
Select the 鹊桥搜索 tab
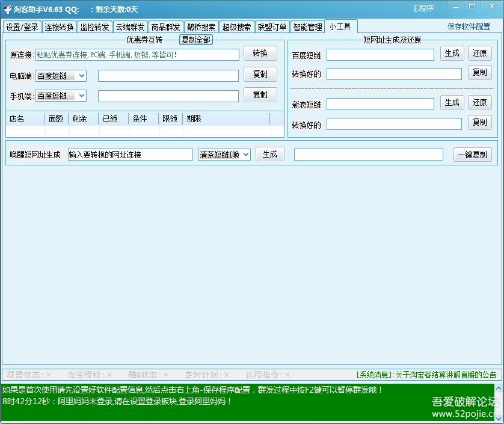tap(201, 27)
